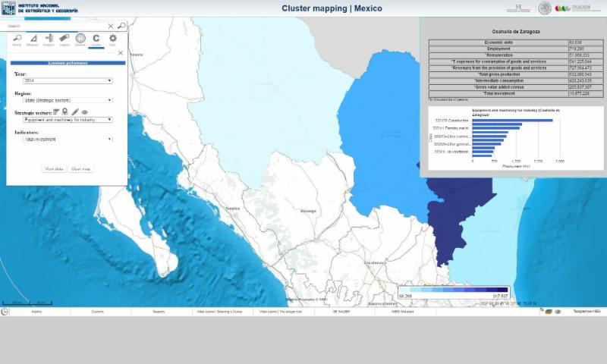Screen dimensions: 607x364
Task: Toggle the eye icon beside Strategic sector
Action: [x=85, y=111]
